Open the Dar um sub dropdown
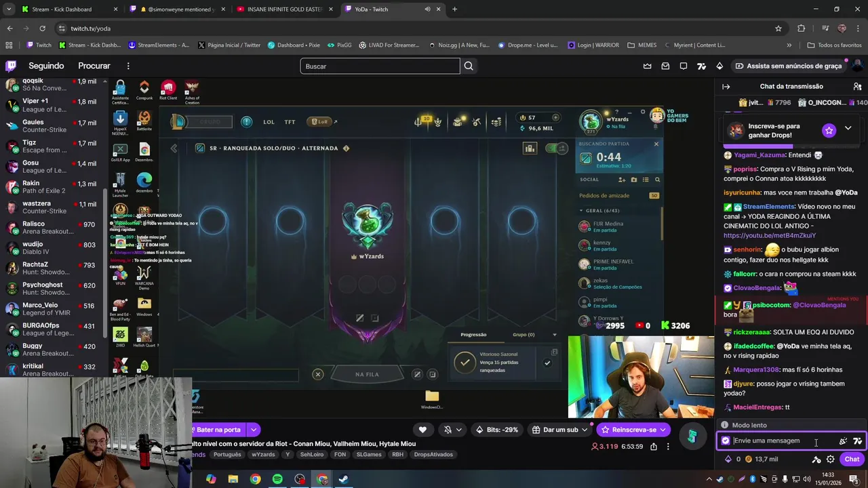The width and height of the screenshot is (868, 488). (x=585, y=430)
